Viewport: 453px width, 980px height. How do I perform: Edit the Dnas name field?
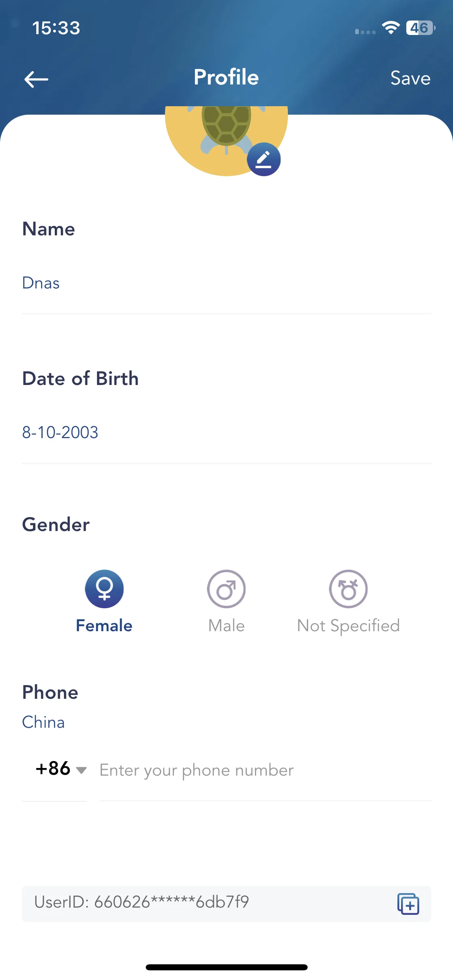[x=226, y=283]
